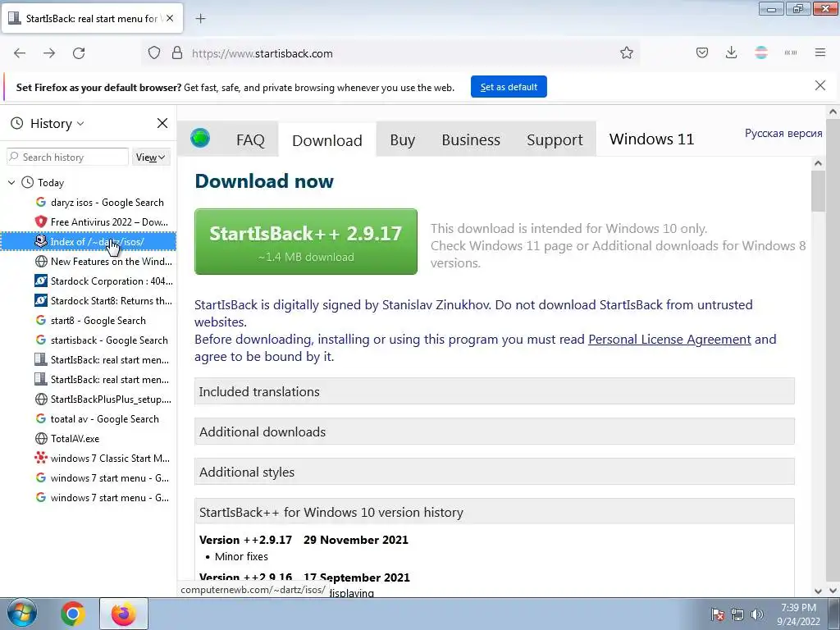
Task: Reload the current page
Action: coord(79,53)
